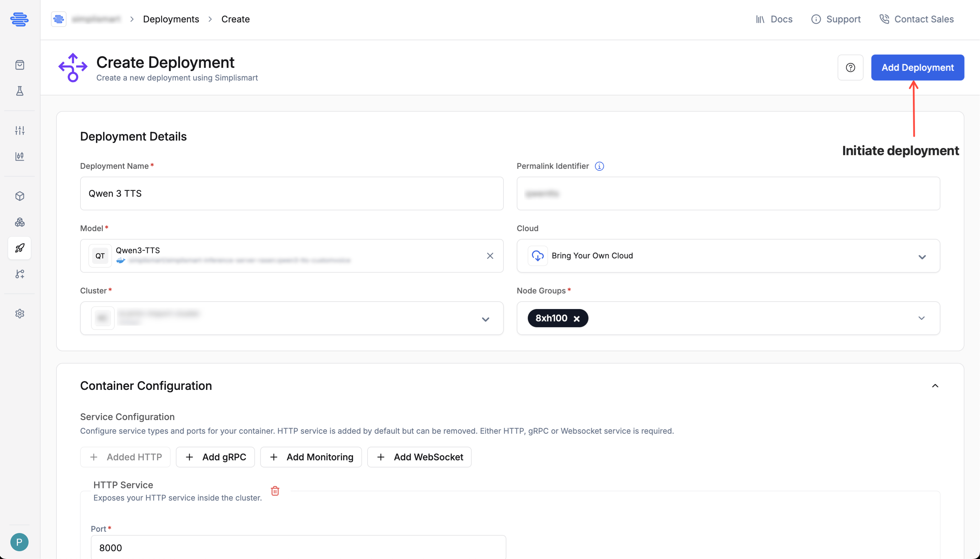Click the Service Configuration heading
Screen dimensions: 980x559
(x=127, y=416)
